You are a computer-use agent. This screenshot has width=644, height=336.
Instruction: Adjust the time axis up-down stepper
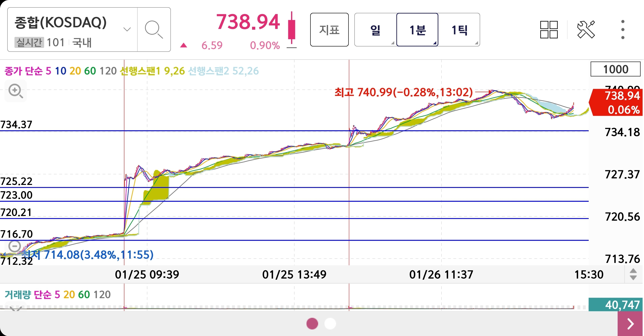[x=633, y=274]
